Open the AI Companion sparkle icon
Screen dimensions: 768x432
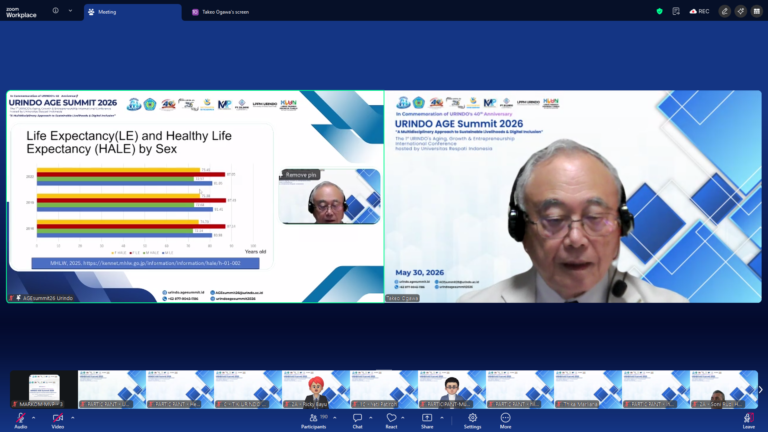coord(741,11)
